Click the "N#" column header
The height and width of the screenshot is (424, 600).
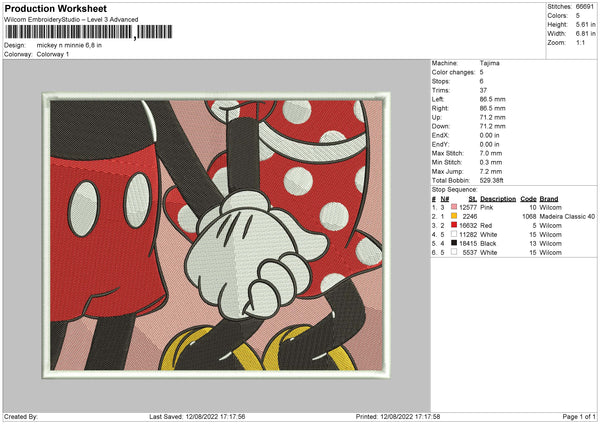coord(445,199)
